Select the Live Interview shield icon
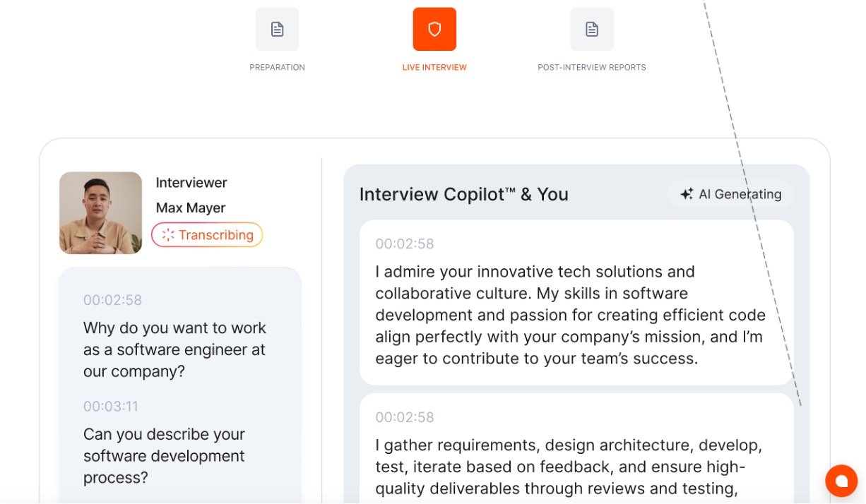 [x=434, y=29]
